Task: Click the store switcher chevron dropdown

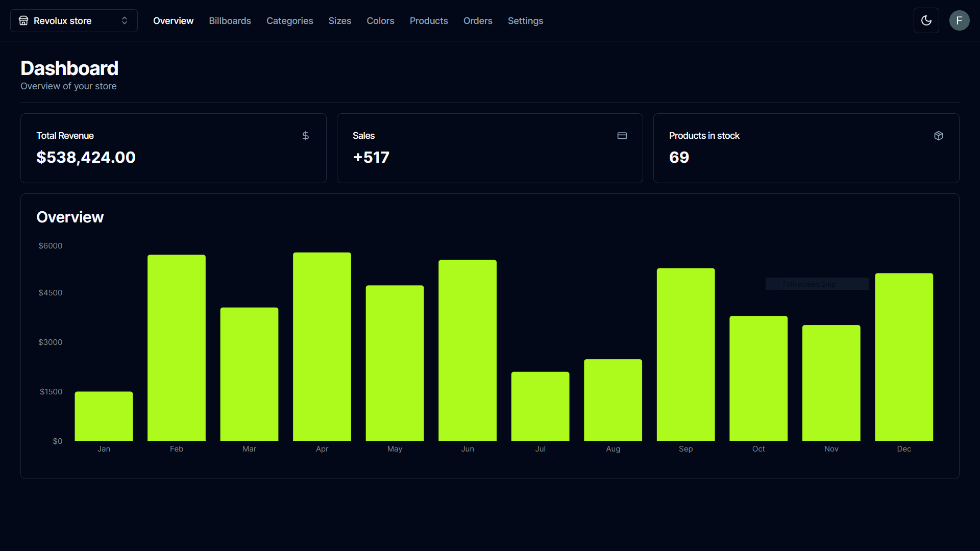Action: click(125, 20)
